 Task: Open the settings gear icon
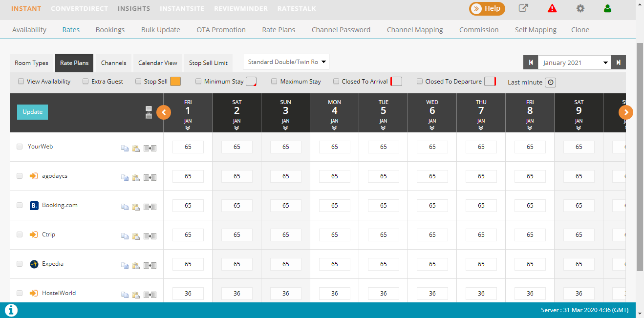[x=580, y=8]
